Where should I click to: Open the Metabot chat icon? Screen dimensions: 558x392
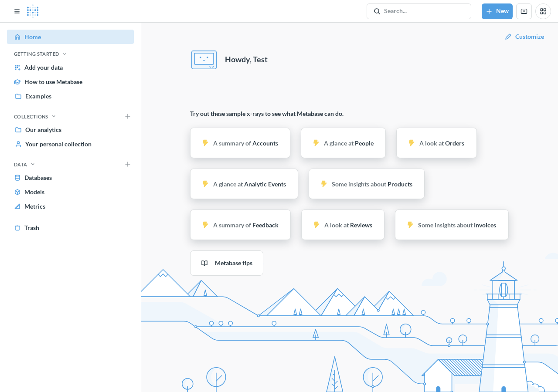[x=524, y=11]
